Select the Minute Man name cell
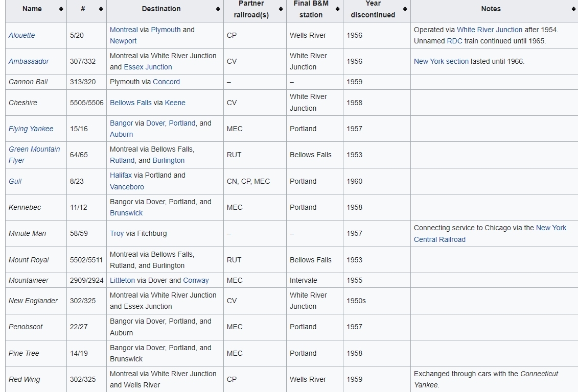The image size is (578, 392). (36, 234)
